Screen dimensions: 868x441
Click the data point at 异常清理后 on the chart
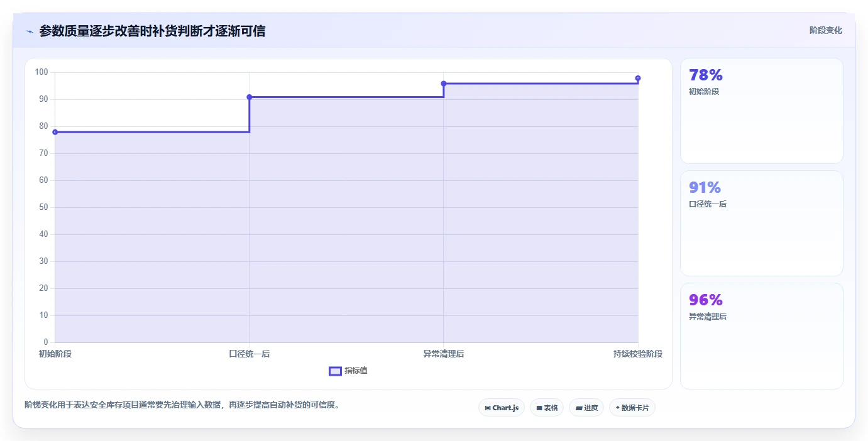(x=444, y=84)
